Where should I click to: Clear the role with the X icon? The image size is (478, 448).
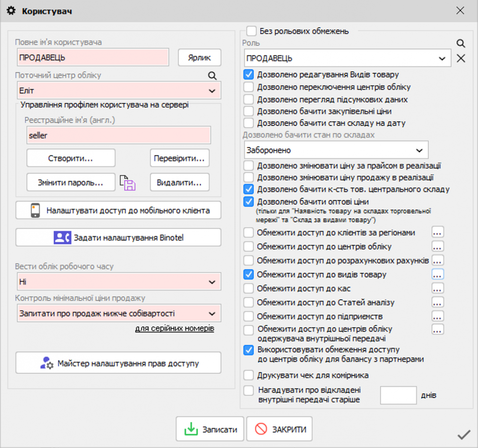coord(461,58)
